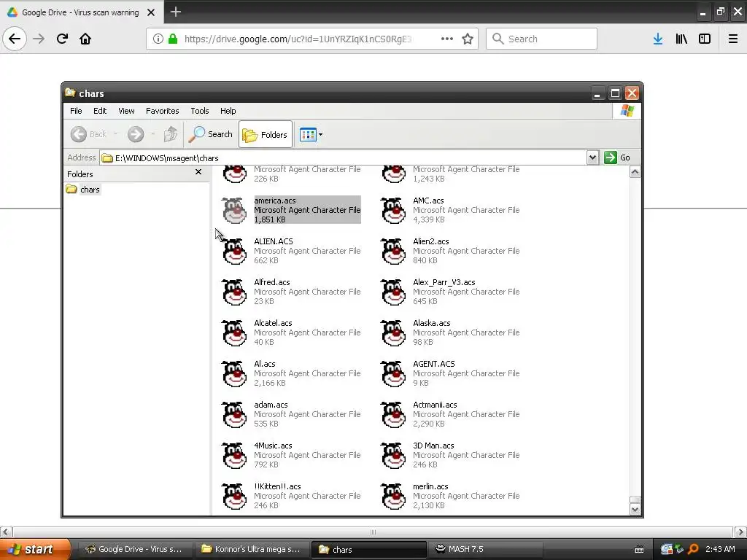Open the Edit menu
Image resolution: width=747 pixels, height=560 pixels.
click(100, 111)
